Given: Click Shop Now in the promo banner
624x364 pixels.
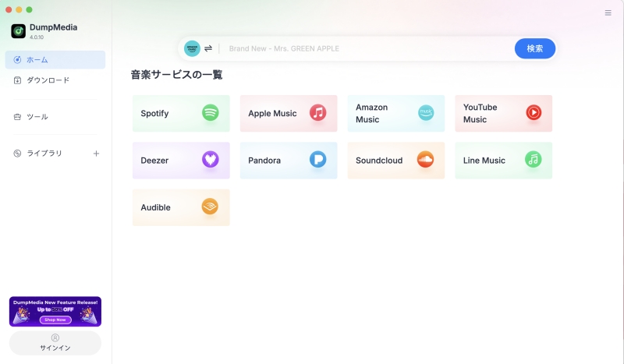Looking at the screenshot, I should [55, 320].
